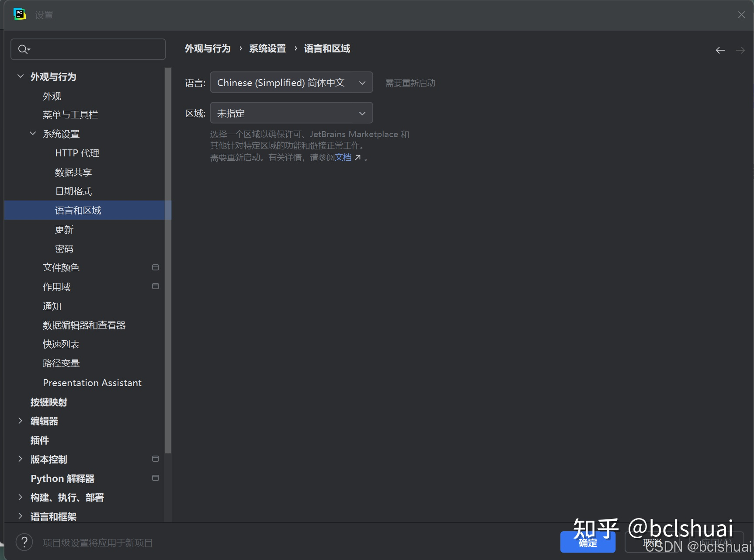Expand the 编辑器 section chevron
The image size is (754, 560).
coord(20,421)
